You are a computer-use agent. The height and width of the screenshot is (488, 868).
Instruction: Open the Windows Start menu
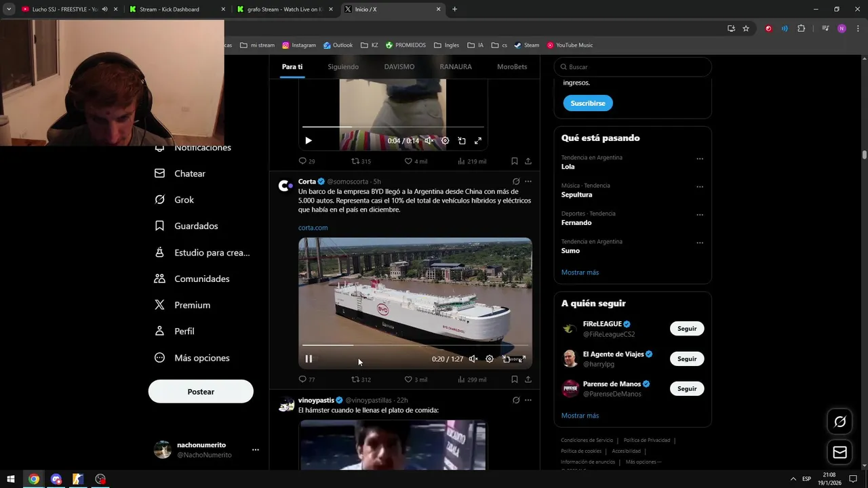(x=11, y=479)
